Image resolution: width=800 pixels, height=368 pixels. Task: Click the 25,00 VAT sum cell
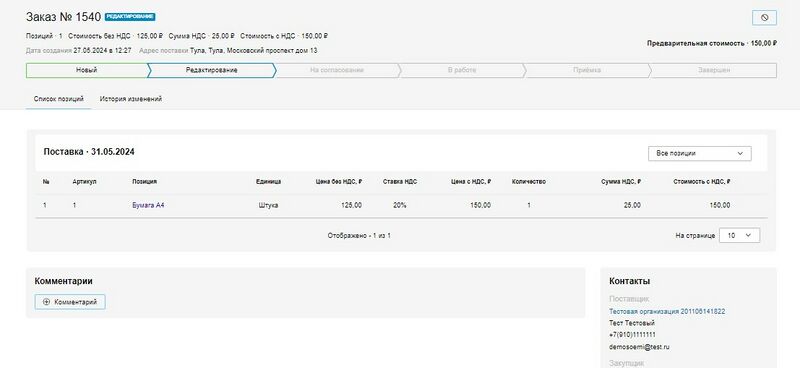[x=632, y=205]
